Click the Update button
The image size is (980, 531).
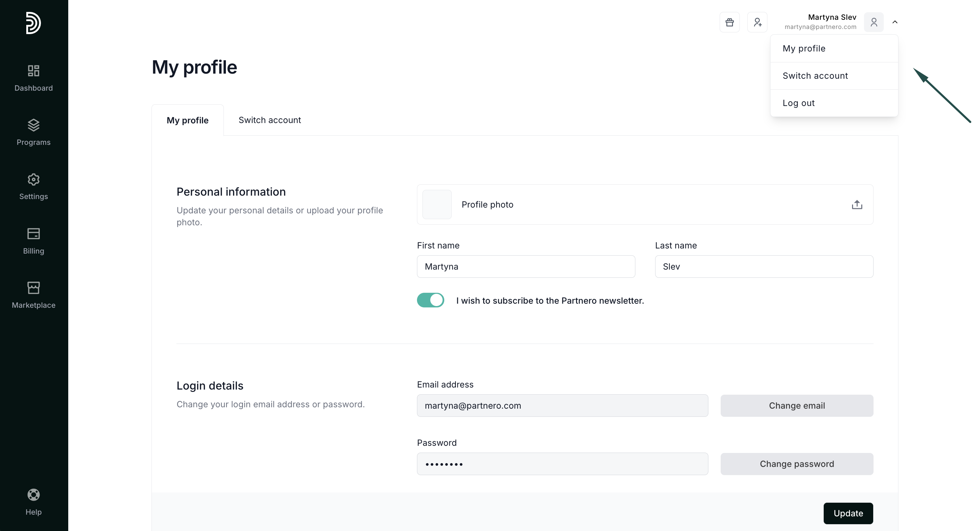point(848,513)
